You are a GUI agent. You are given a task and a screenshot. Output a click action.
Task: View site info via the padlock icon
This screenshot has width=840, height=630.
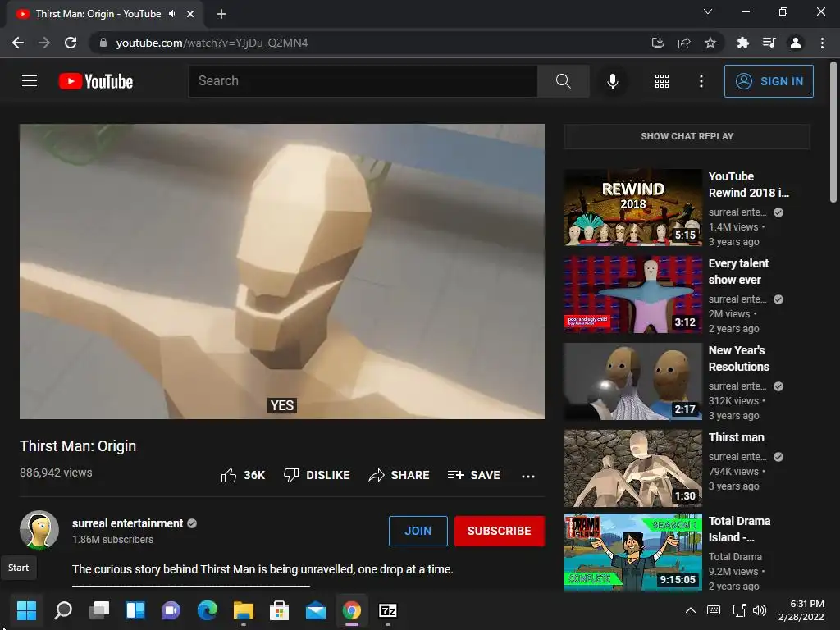point(103,43)
